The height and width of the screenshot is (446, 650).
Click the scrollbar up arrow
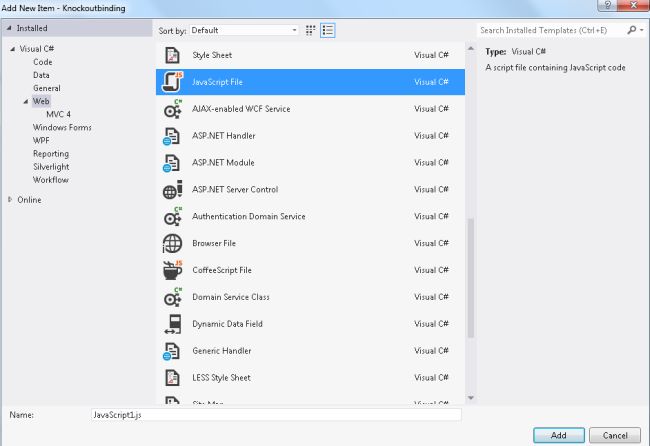point(471,48)
